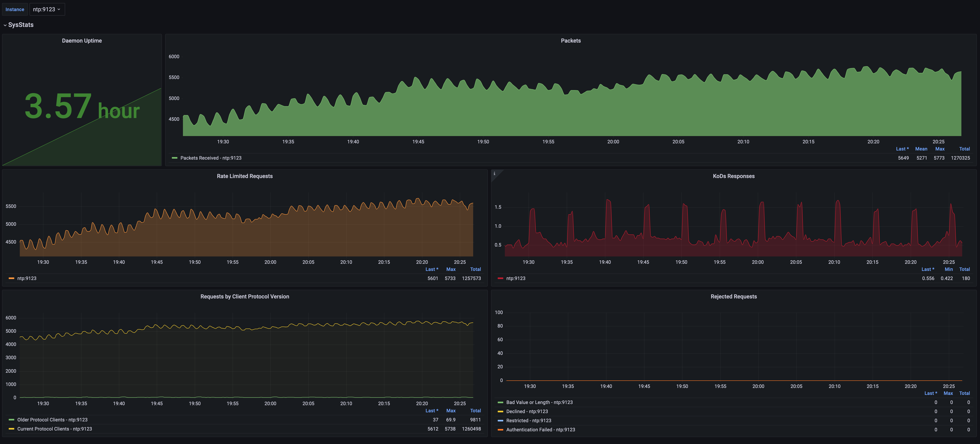
Task: Click the Packets Received legend color swatch
Action: (x=175, y=158)
